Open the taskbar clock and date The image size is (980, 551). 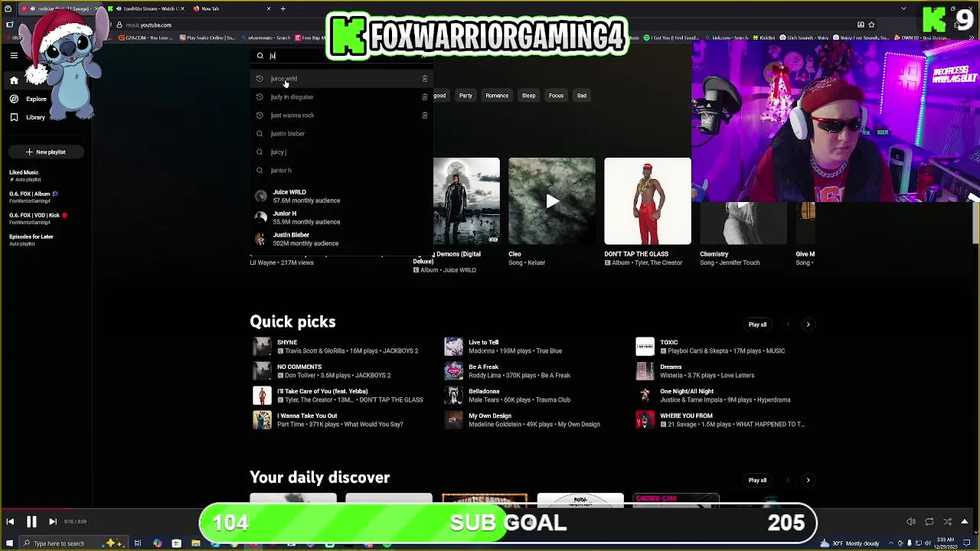946,543
